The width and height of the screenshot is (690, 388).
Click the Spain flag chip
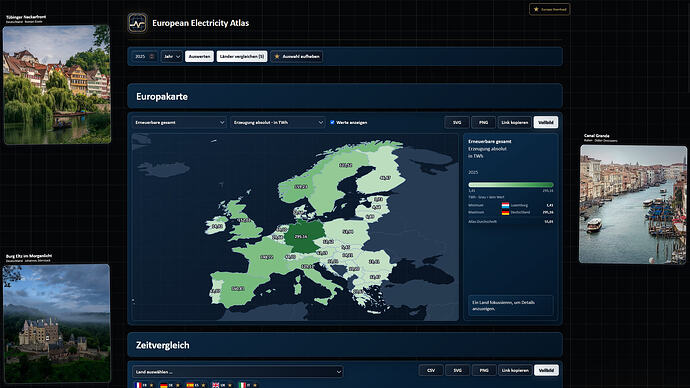click(196, 385)
